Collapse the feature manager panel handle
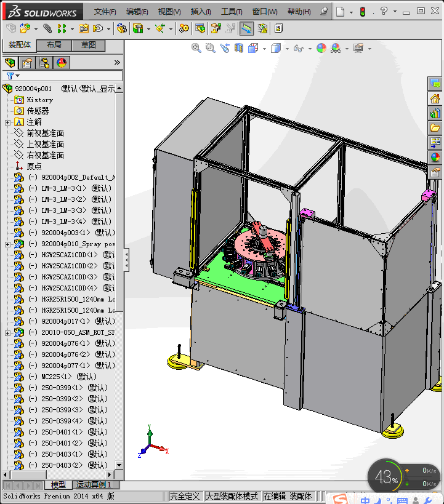 (126, 260)
